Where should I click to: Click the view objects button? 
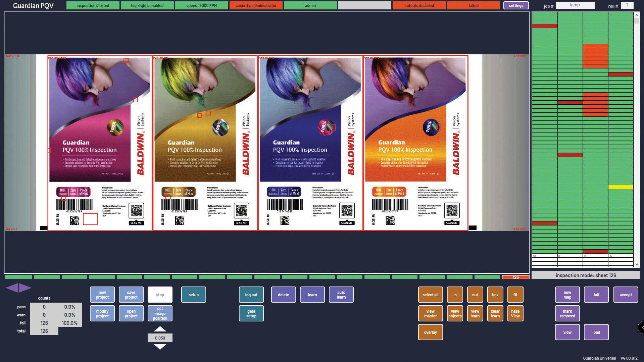point(455,313)
